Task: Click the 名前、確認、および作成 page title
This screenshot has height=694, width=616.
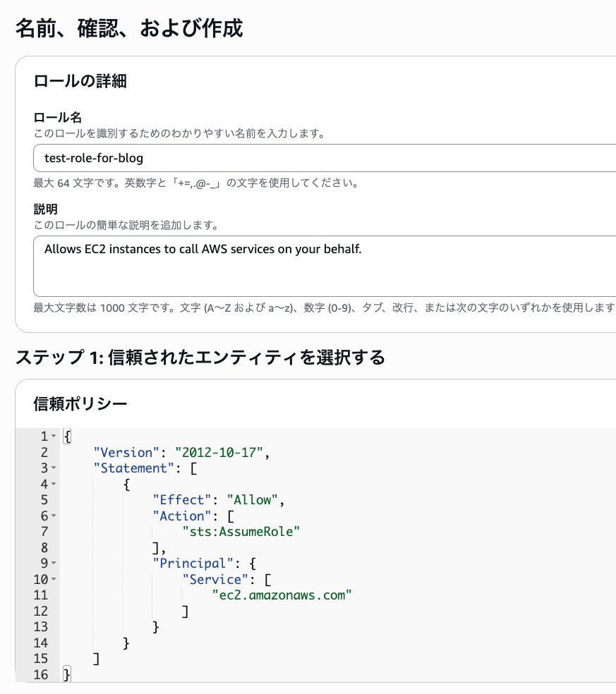Action: click(129, 28)
